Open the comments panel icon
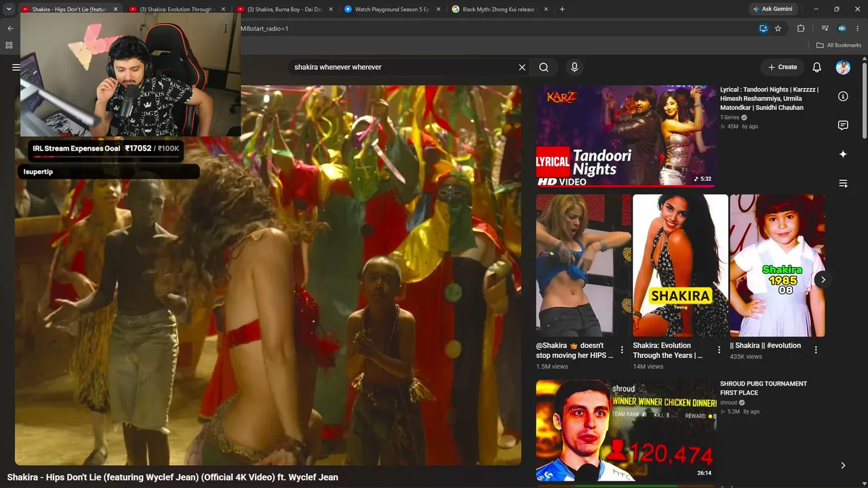This screenshot has height=488, width=868. (x=843, y=125)
